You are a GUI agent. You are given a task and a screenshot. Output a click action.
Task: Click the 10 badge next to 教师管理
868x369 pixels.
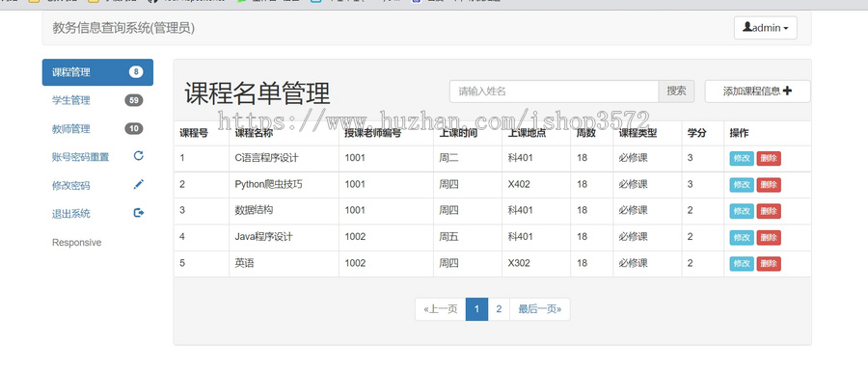133,128
